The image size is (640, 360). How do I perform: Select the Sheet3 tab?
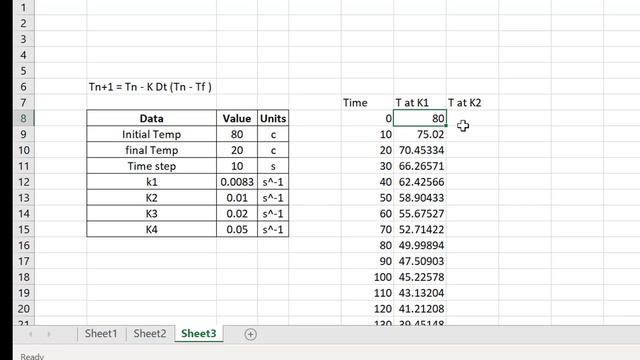tap(199, 333)
